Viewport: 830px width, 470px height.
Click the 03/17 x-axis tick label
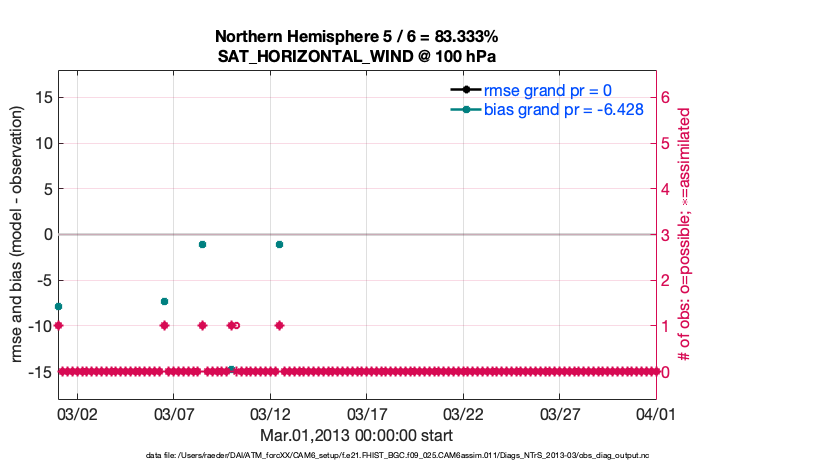[x=366, y=413]
